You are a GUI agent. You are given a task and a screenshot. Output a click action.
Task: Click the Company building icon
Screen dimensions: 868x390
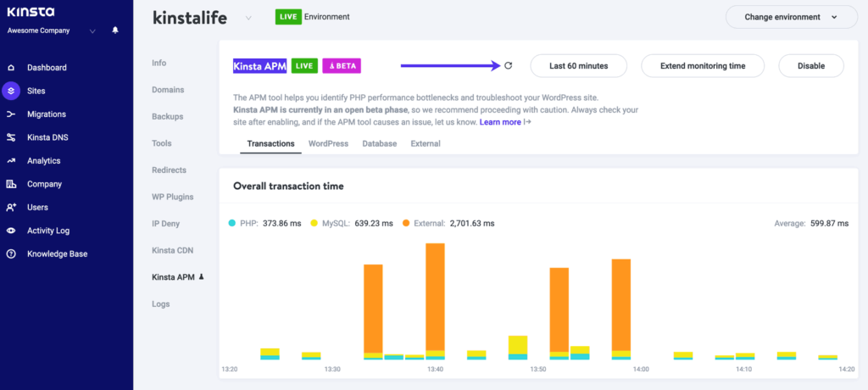pos(10,184)
